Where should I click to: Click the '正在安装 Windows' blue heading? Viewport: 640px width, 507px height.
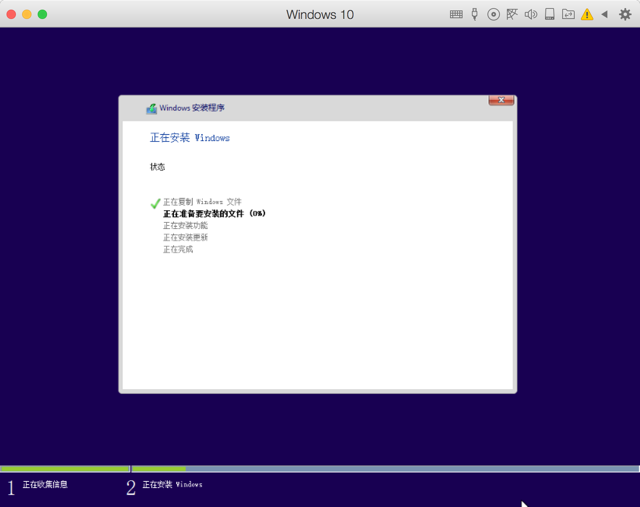coord(190,138)
